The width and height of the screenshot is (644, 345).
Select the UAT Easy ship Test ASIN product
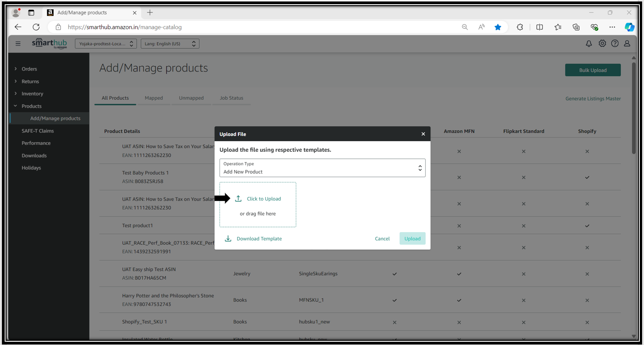[x=149, y=269]
